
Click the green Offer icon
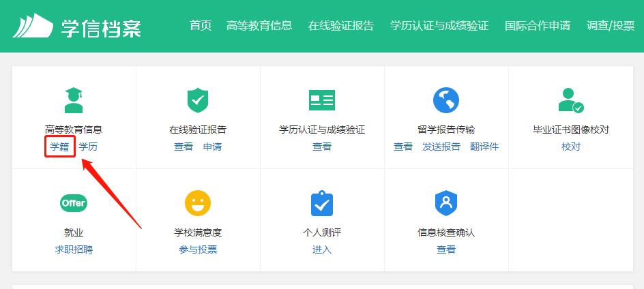click(74, 203)
